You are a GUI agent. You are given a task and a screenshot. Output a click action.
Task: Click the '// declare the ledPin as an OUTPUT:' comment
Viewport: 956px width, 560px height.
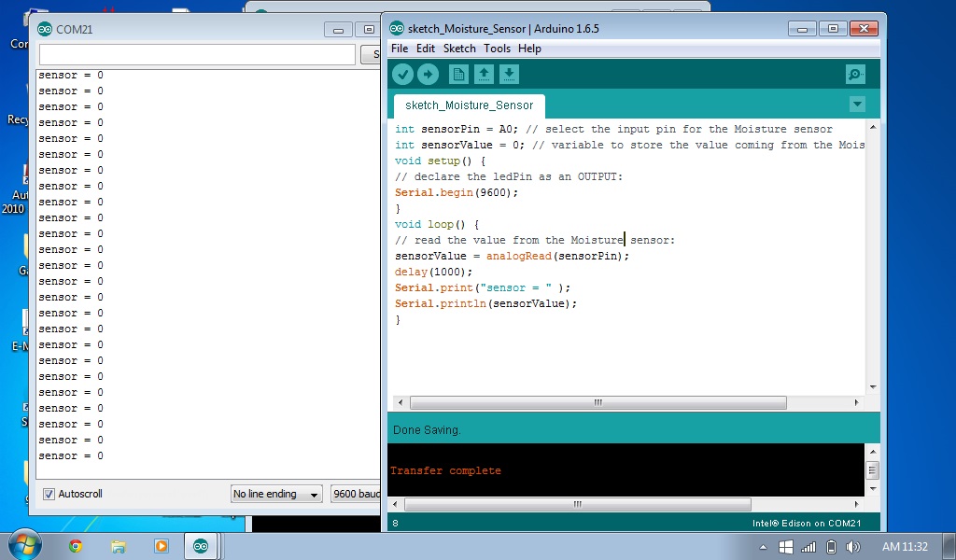[x=509, y=176]
